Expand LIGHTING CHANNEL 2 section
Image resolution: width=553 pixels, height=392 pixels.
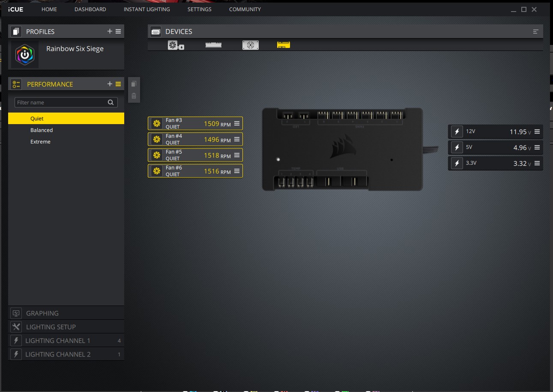pyautogui.click(x=66, y=354)
